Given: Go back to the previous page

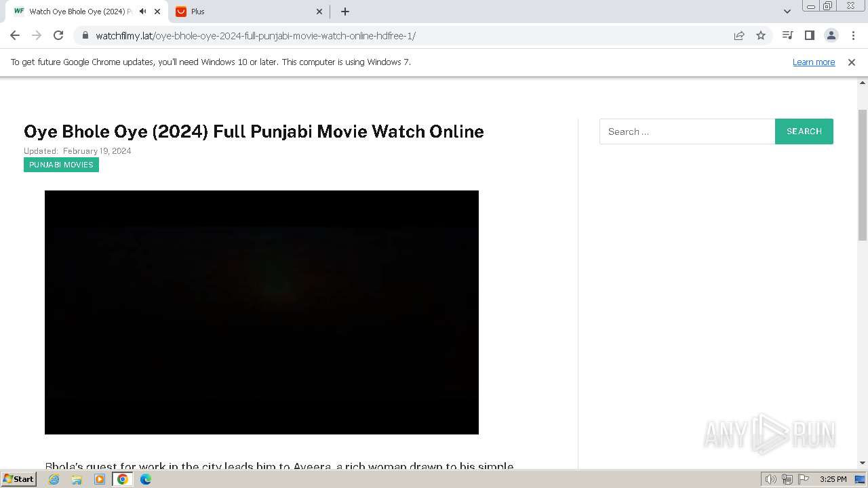Looking at the screenshot, I should pos(15,35).
